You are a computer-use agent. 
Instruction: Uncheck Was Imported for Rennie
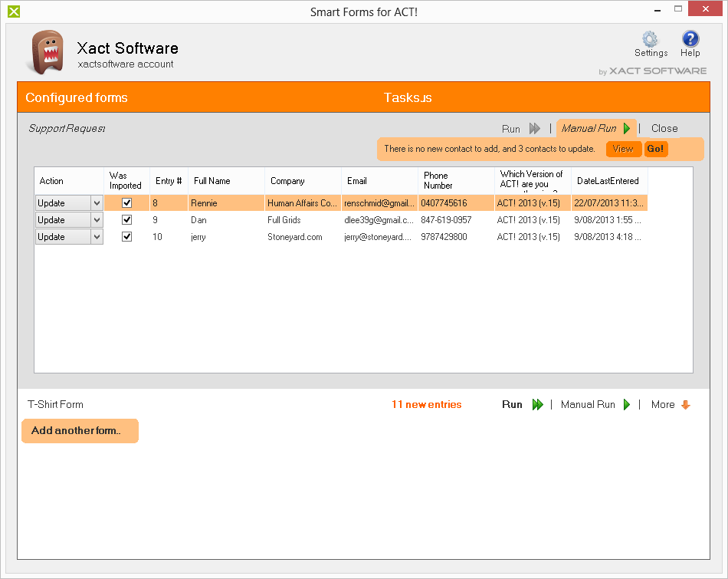click(126, 202)
